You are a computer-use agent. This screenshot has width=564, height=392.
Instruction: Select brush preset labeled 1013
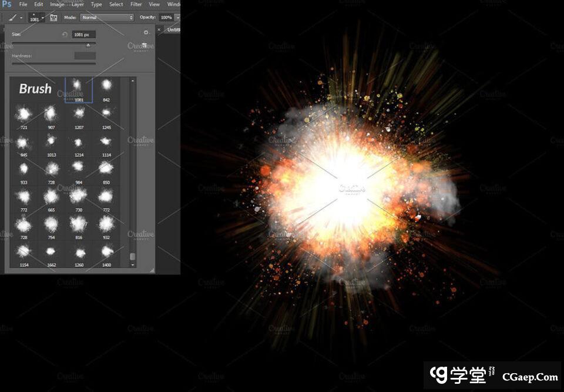click(x=51, y=142)
